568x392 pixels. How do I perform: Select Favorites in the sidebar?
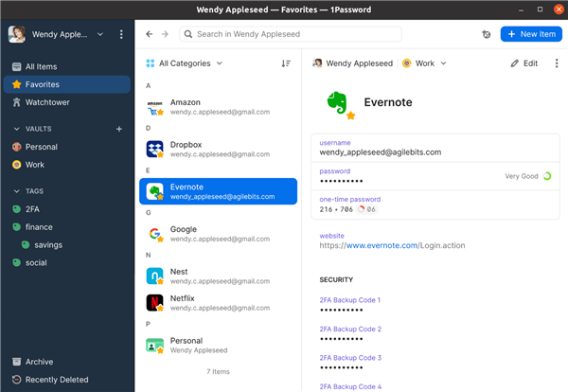44,84
